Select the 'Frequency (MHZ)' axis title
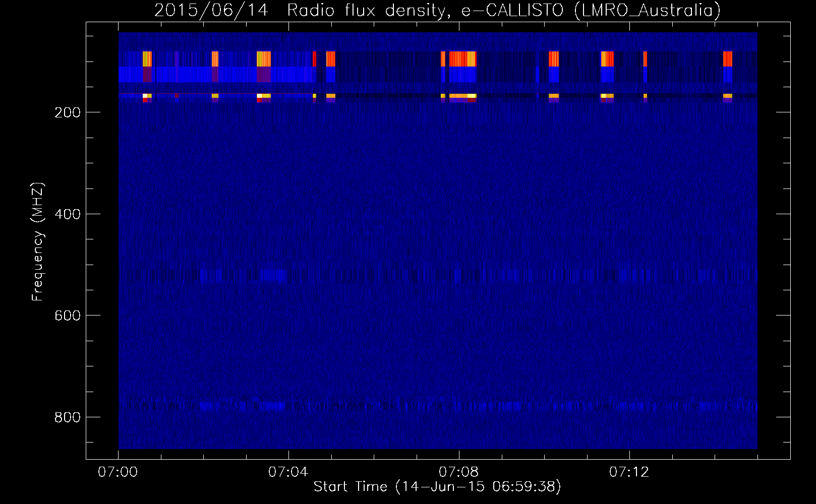The width and height of the screenshot is (816, 504). 38,241
